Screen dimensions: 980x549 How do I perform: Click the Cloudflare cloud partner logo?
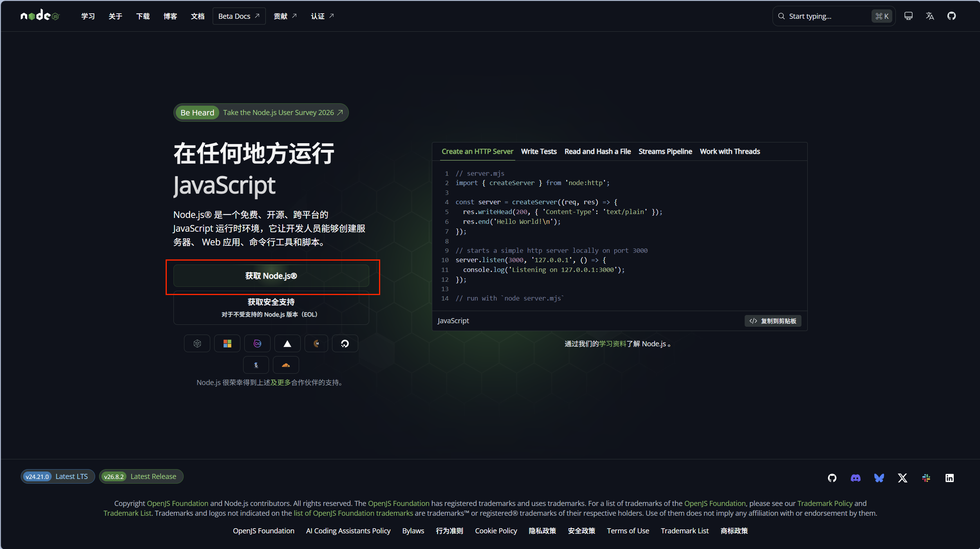point(286,365)
